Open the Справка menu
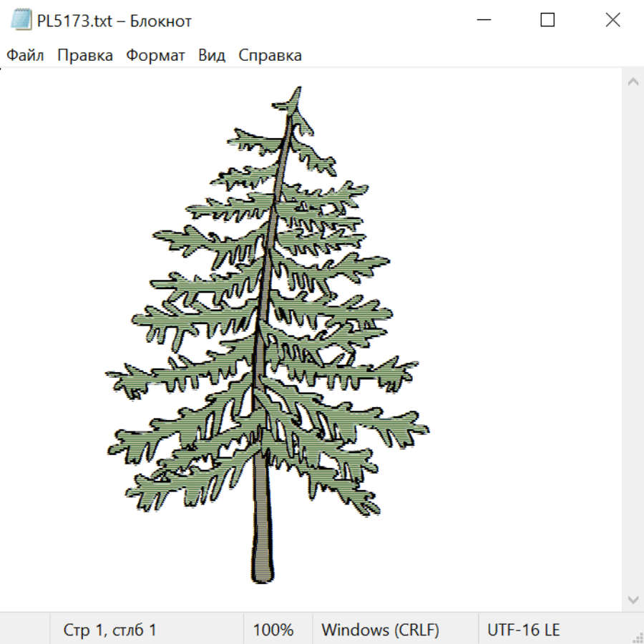The height and width of the screenshot is (644, 644). [x=270, y=56]
